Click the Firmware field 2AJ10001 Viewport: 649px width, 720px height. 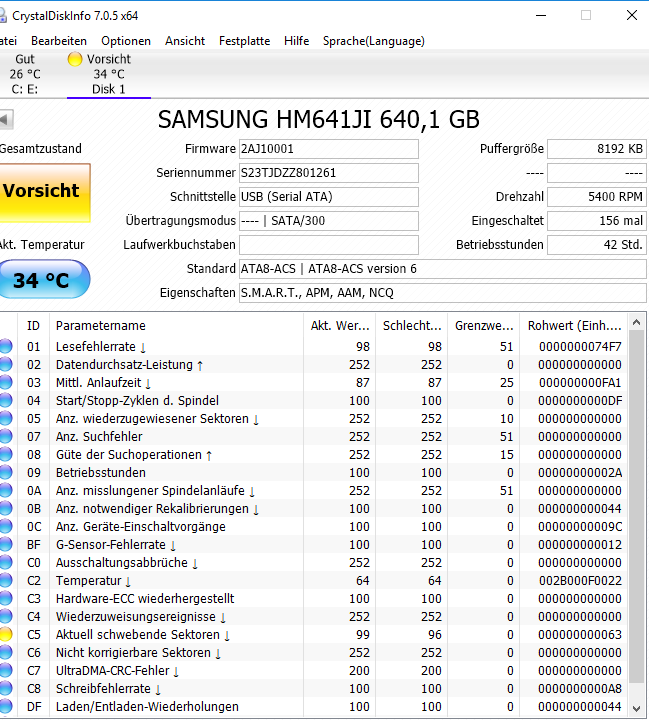coord(329,149)
